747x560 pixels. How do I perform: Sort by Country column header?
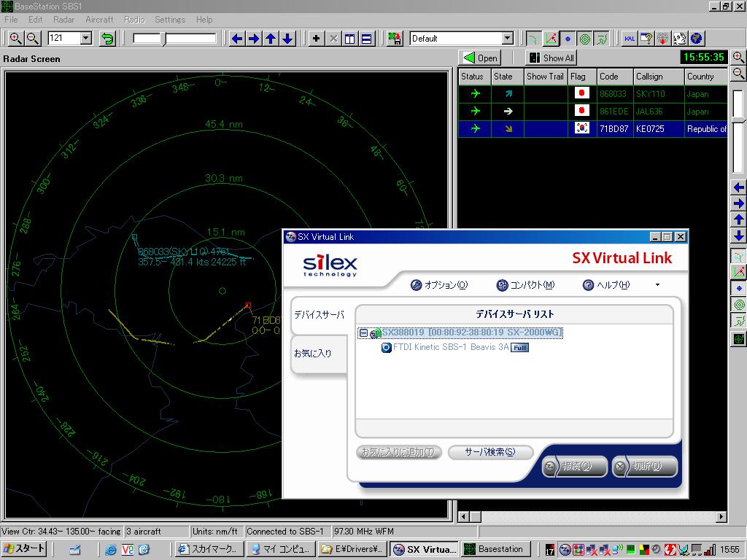[x=706, y=77]
